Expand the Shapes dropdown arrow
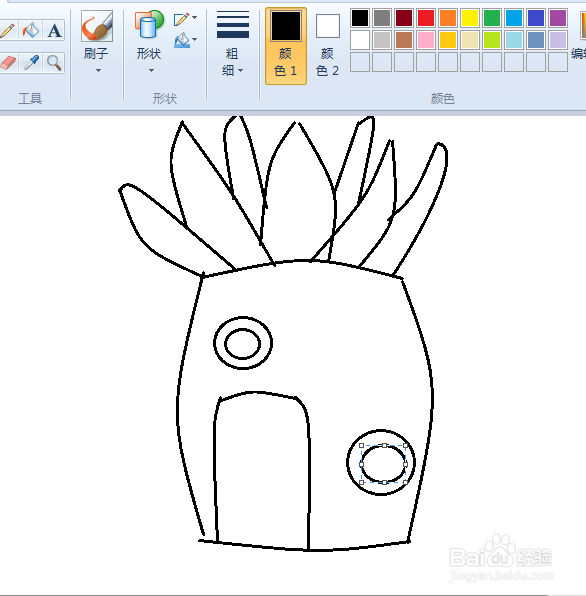The image size is (586, 596). 151,70
